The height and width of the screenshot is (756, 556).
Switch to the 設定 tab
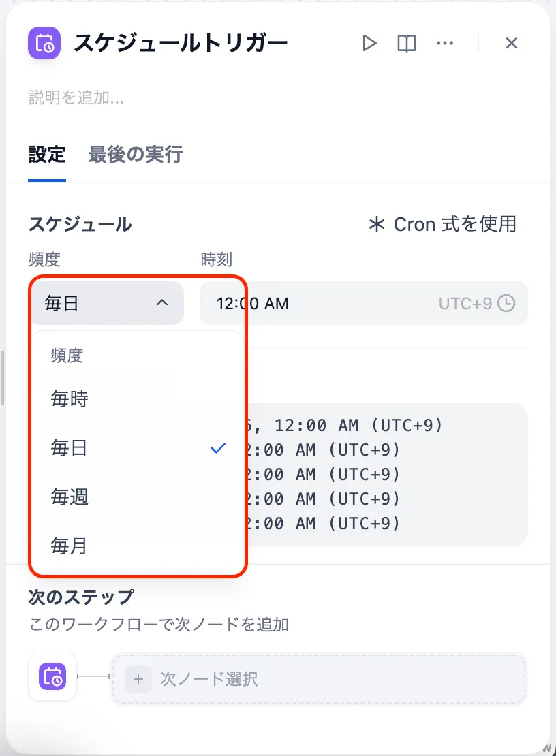(x=47, y=155)
